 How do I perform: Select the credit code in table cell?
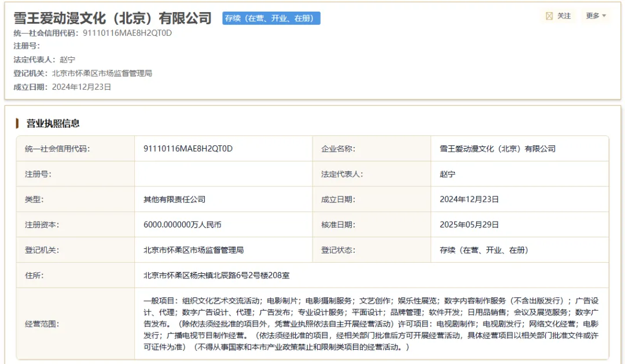(x=188, y=149)
